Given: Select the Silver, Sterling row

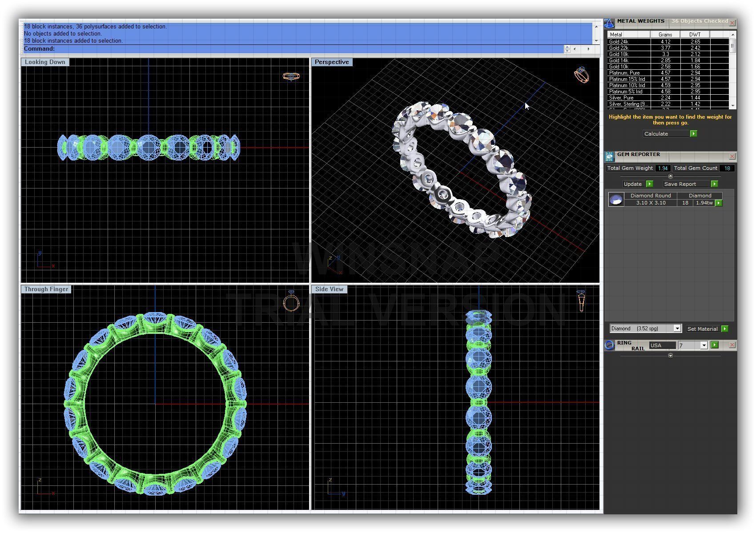Looking at the screenshot, I should pyautogui.click(x=668, y=104).
